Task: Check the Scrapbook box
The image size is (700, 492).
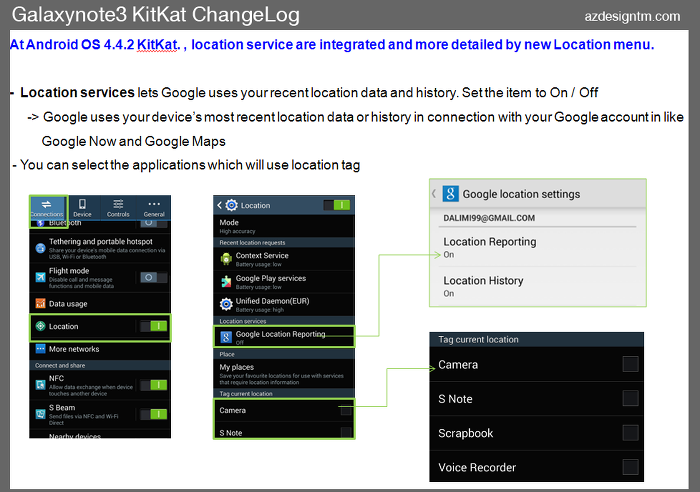Action: tap(630, 433)
